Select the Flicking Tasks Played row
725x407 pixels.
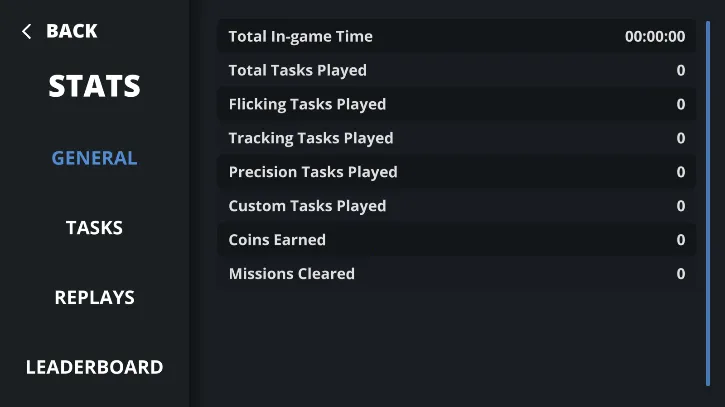pyautogui.click(x=456, y=105)
